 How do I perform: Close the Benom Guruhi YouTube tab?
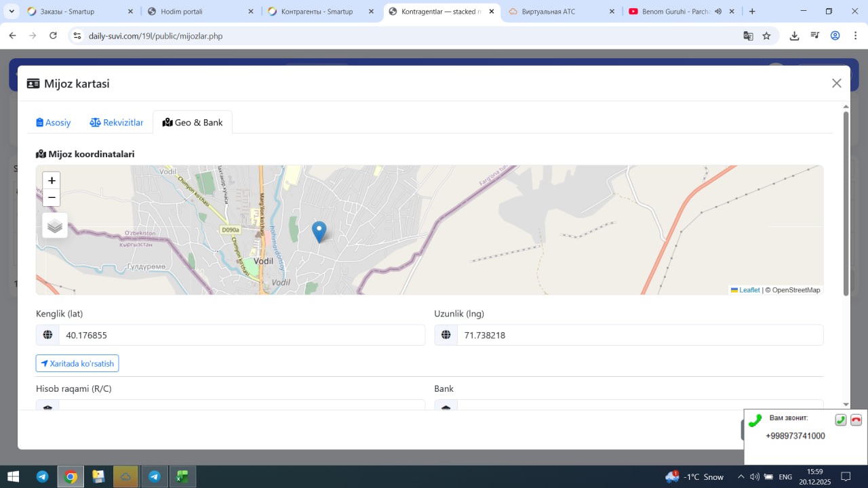(732, 12)
